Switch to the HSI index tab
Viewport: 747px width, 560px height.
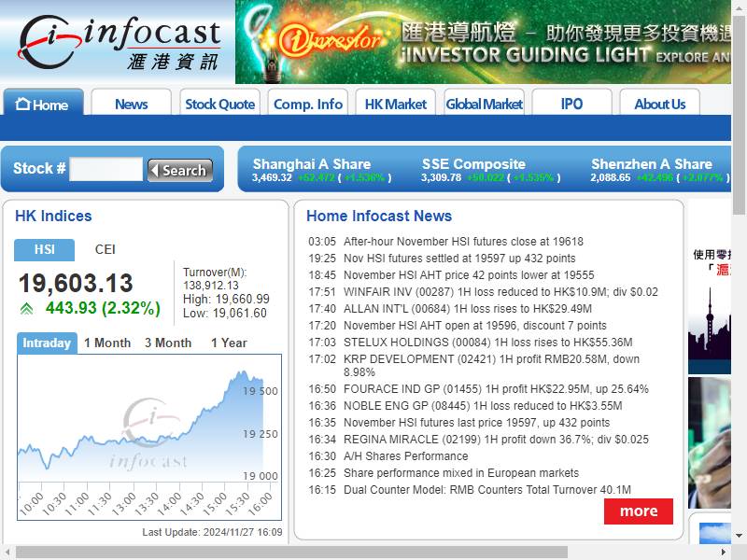tap(44, 249)
